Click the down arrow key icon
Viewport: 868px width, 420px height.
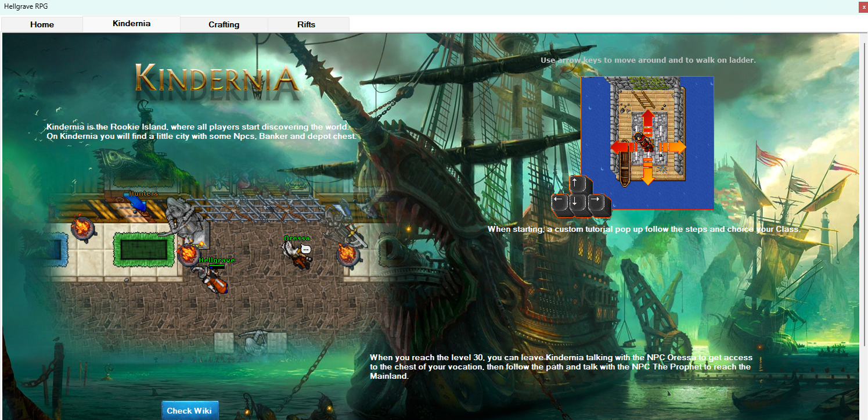[x=578, y=204]
